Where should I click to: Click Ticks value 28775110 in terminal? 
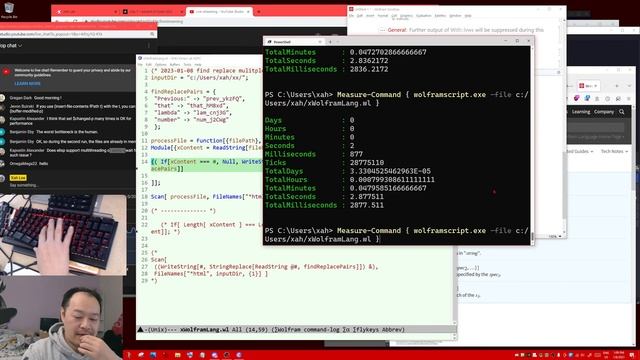tap(367, 163)
